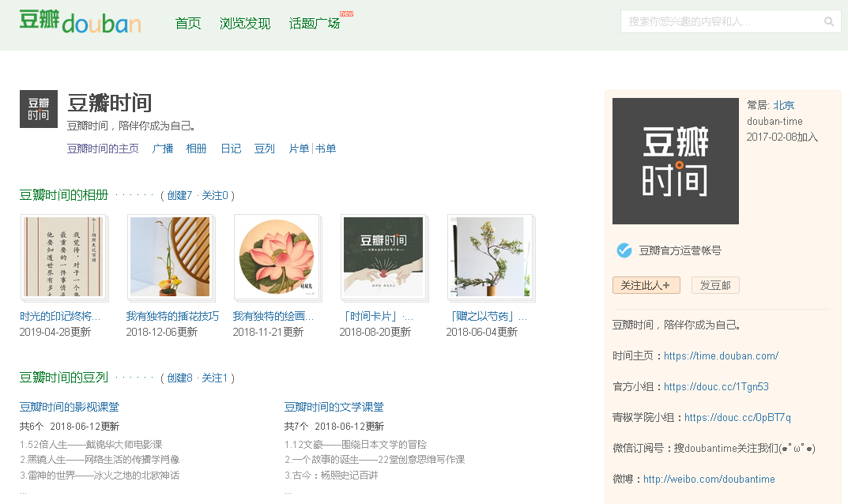Open the 赠之以芍药 album thumbnail
Viewport: 848px width, 504px height.
(x=491, y=258)
